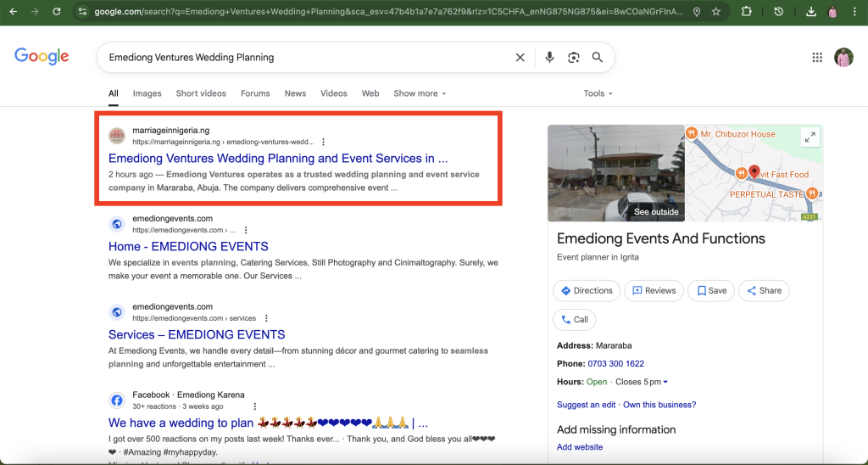Open Google account avatar

pos(843,57)
